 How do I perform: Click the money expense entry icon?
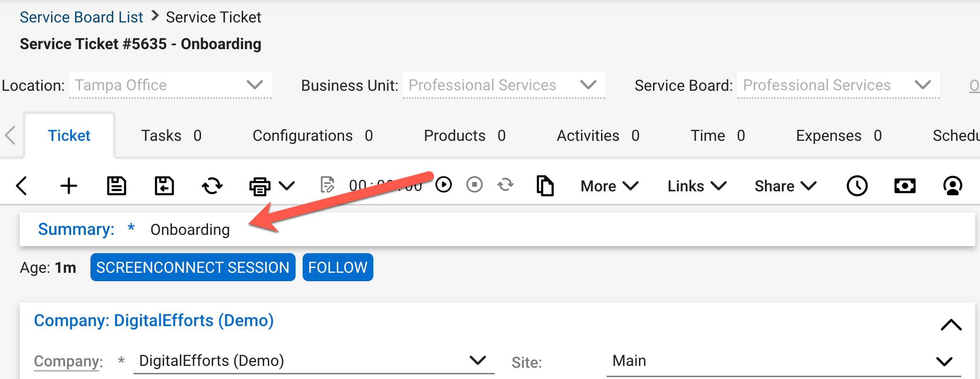pyautogui.click(x=905, y=186)
